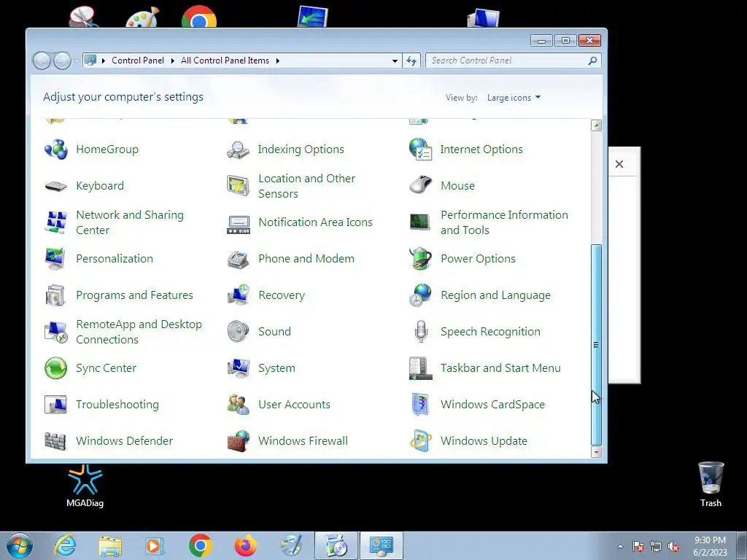Open Windows Explorer folder on taskbar
Image resolution: width=747 pixels, height=560 pixels.
point(110,545)
